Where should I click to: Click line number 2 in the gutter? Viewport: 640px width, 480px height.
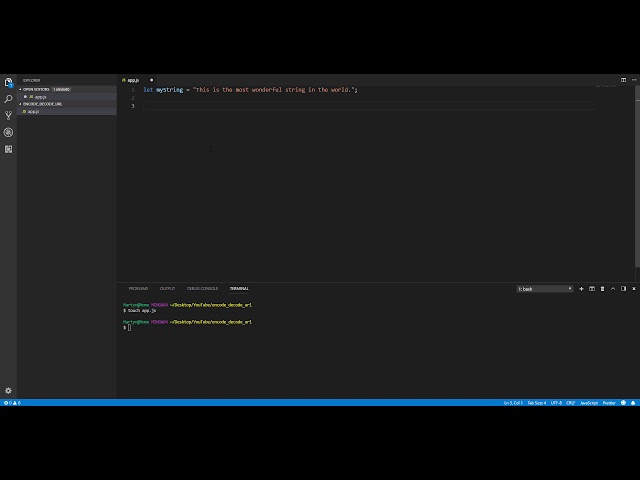point(133,98)
